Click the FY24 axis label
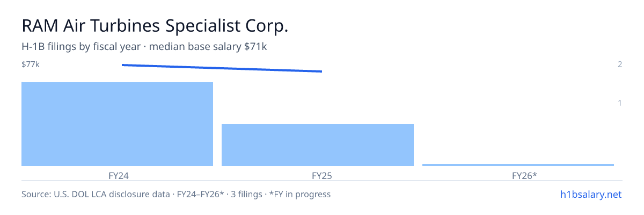The width and height of the screenshot is (644, 215). pos(118,175)
